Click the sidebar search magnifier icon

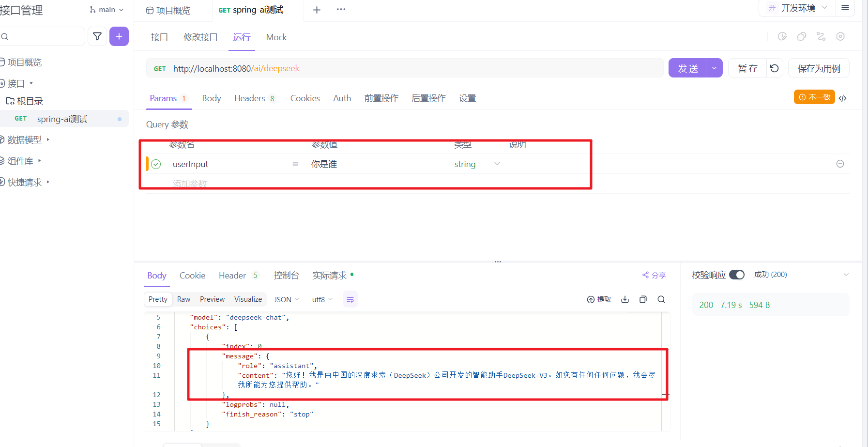pos(5,37)
